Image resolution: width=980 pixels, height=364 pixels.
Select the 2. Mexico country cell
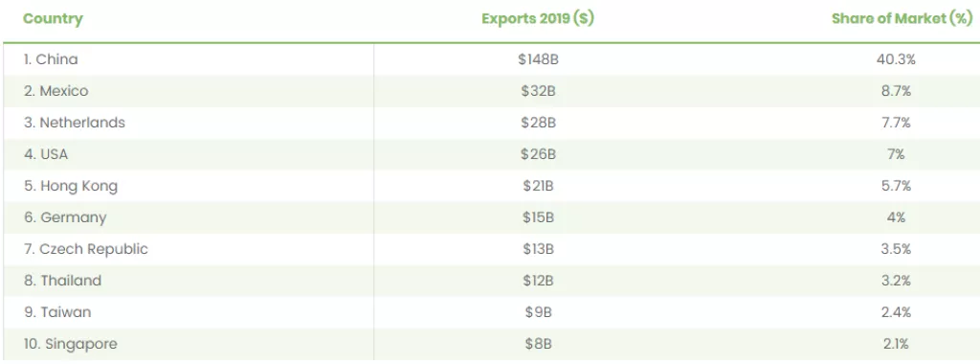click(x=56, y=91)
